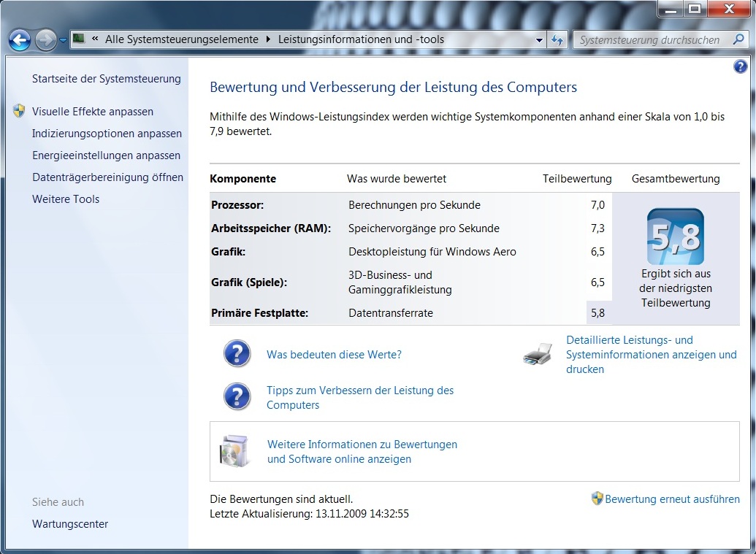This screenshot has height=554, width=756.
Task: Select 'Arbeitsspeicher (RAM):' row label
Action: click(x=271, y=228)
